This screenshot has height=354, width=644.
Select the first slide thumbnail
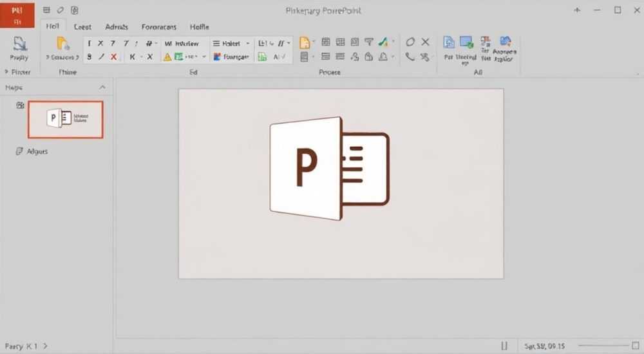66,120
